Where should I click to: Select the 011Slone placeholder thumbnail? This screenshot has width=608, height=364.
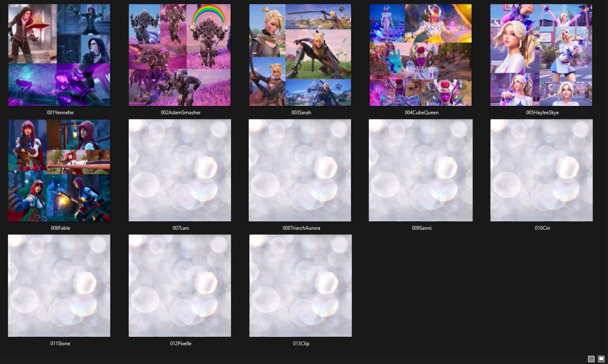(59, 286)
